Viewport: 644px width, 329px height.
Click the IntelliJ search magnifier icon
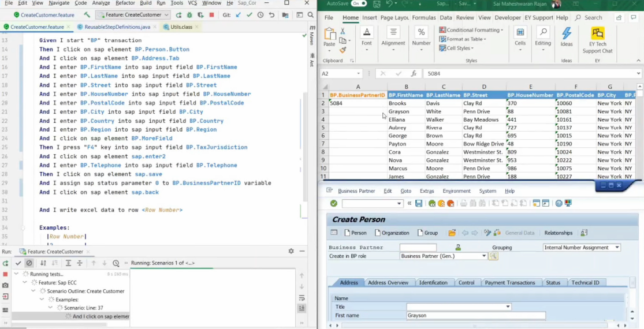(312, 15)
